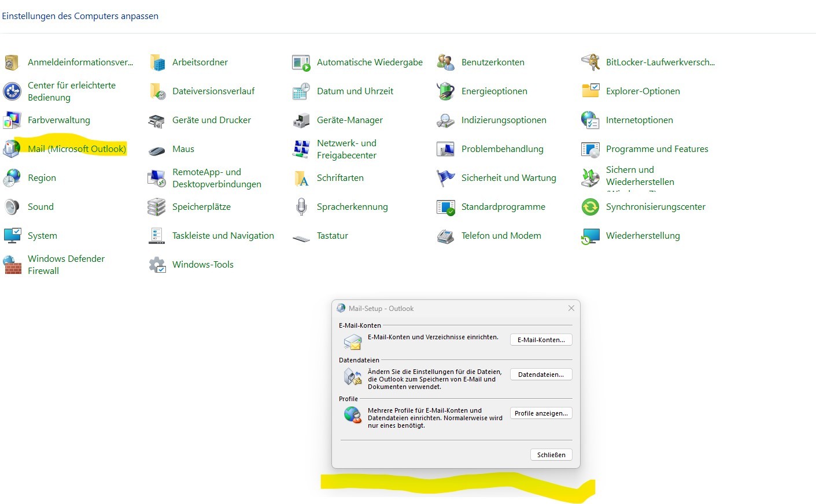Open the Datum und Uhrzeit link
816x504 pixels.
[355, 91]
